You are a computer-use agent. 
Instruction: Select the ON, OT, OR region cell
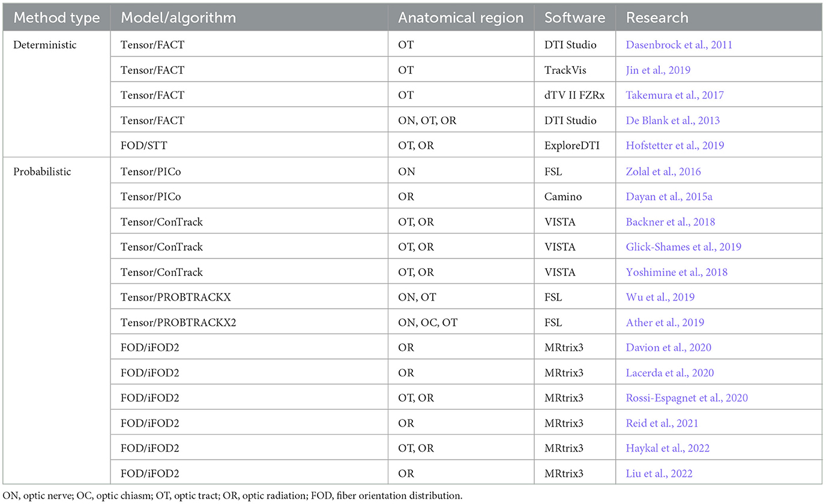[461, 120]
